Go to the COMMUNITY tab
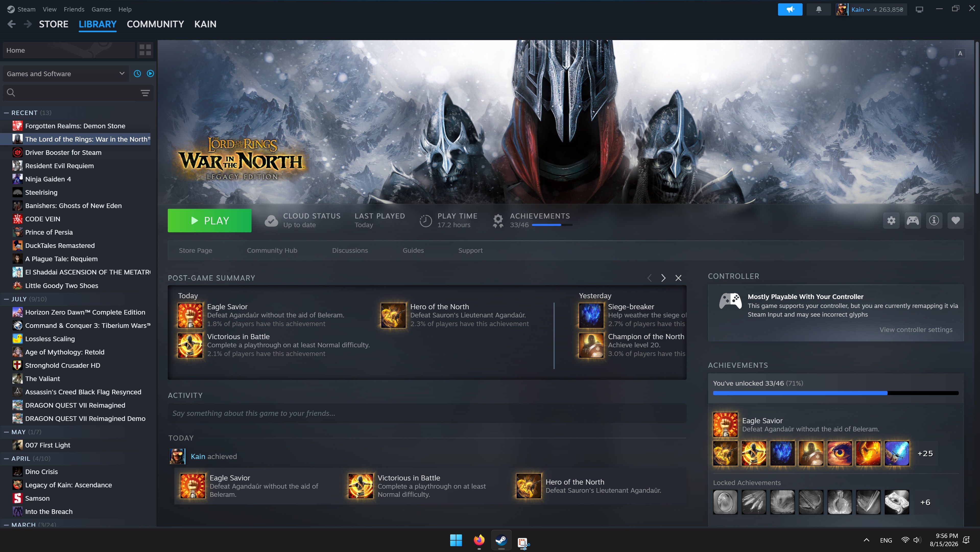Viewport: 980px width, 552px height. [x=155, y=24]
